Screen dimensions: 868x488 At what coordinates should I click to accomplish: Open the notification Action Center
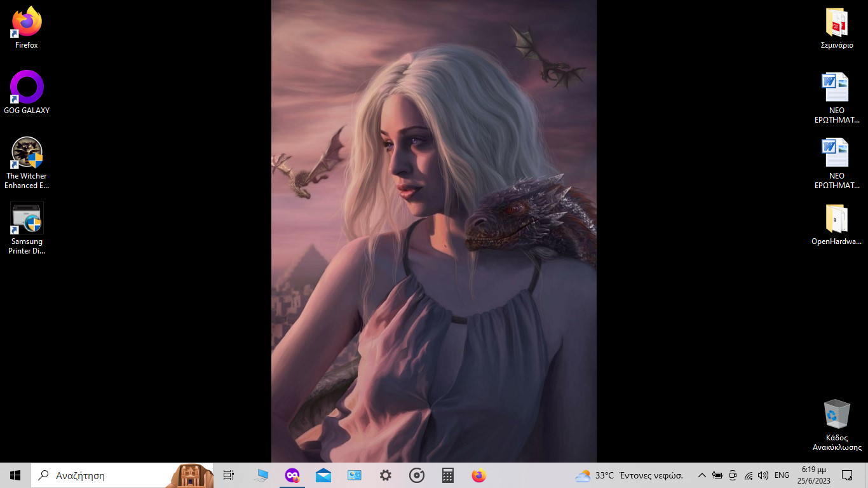(846, 475)
